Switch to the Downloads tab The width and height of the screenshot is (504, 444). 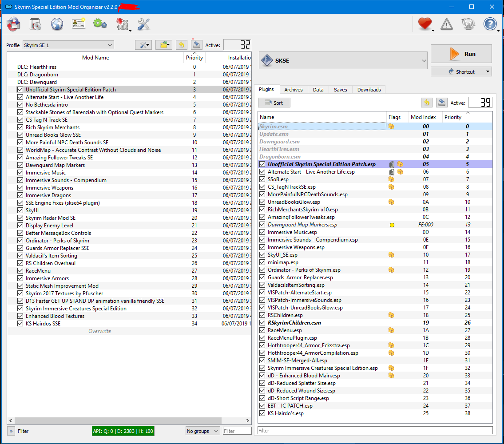coord(369,90)
